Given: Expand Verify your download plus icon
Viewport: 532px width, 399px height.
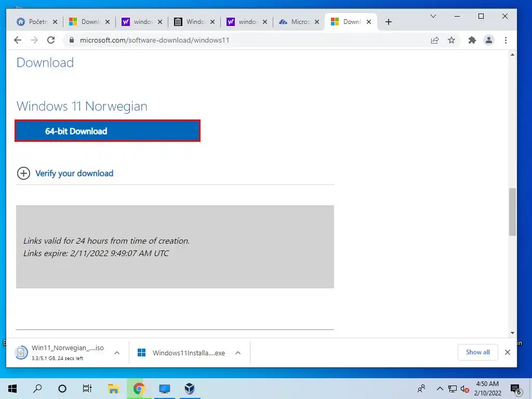Looking at the screenshot, I should [23, 174].
